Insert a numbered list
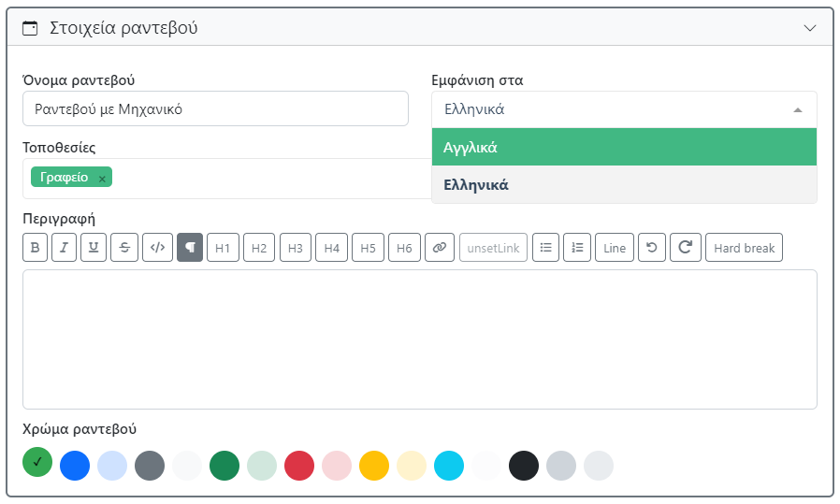This screenshot has height=504, width=840. click(577, 248)
